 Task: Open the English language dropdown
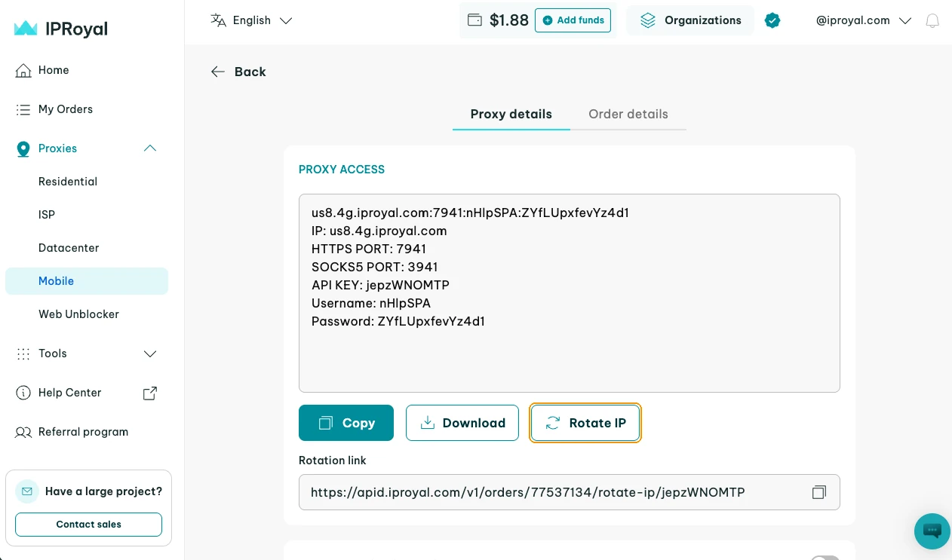tap(251, 20)
